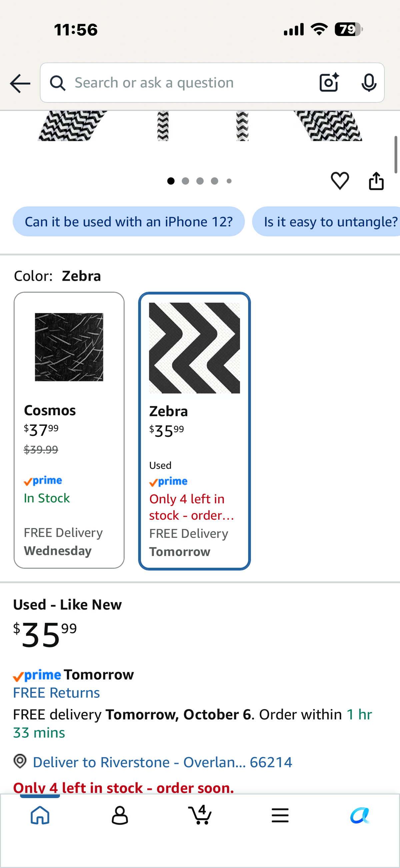Tap the Cosmos pattern swatch image

click(69, 347)
